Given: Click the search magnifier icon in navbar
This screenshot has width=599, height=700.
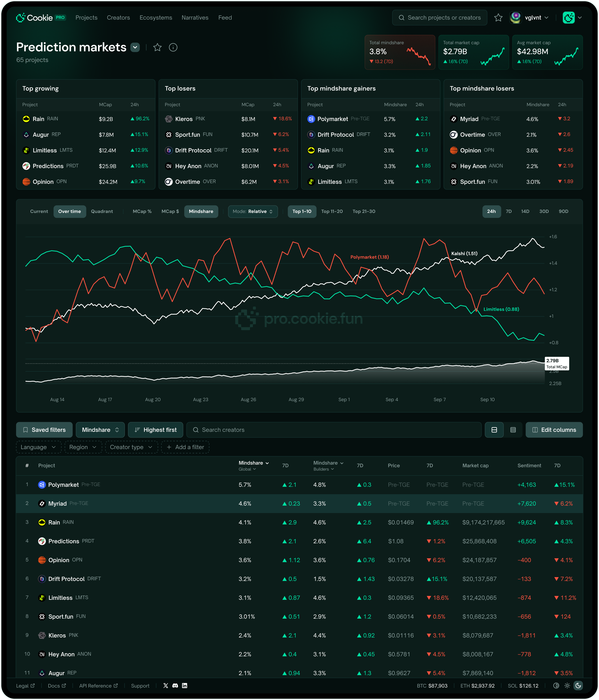Looking at the screenshot, I should click(x=401, y=18).
